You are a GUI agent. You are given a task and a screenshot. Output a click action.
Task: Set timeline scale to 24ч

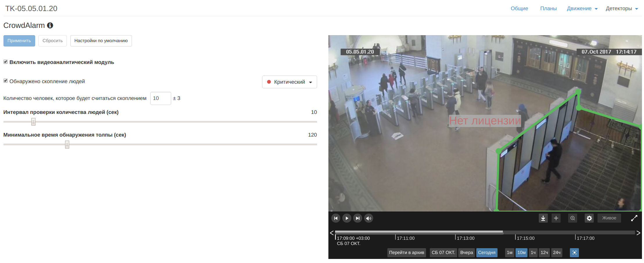557,253
